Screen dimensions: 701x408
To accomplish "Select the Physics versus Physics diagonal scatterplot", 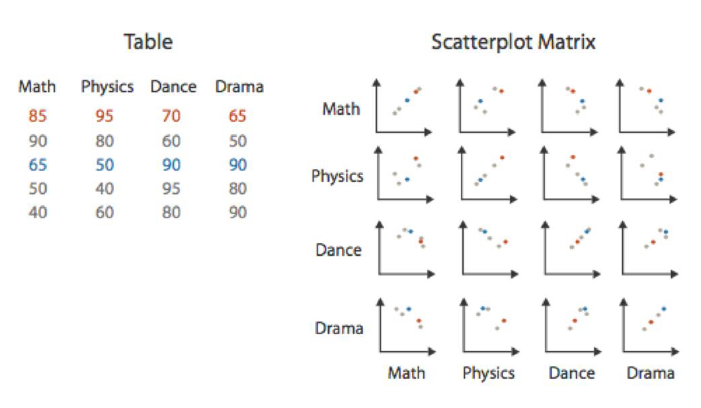I will [x=487, y=175].
